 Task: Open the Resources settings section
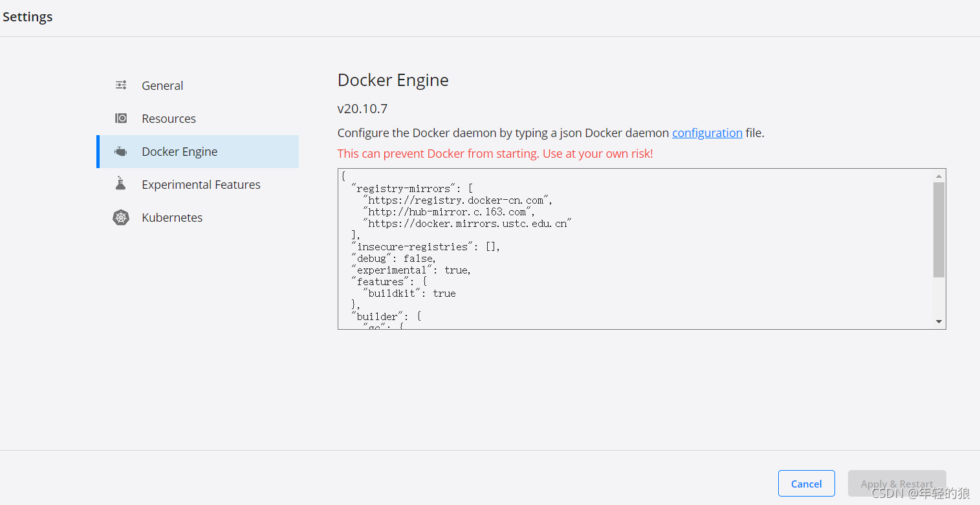[198, 118]
